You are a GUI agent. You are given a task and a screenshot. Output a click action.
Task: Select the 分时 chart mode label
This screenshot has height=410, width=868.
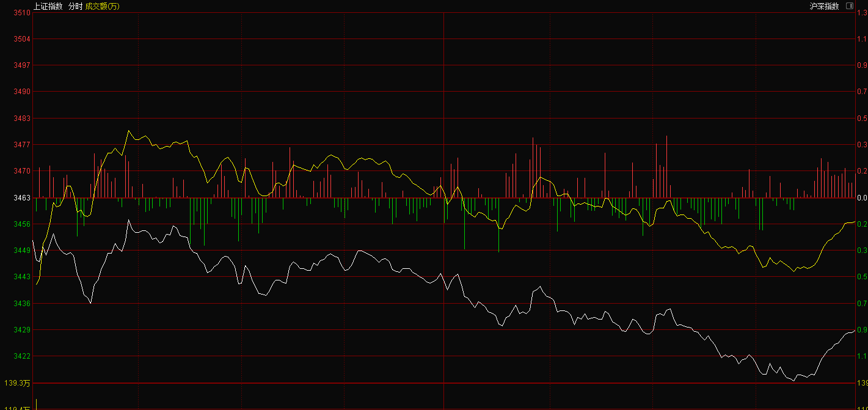(x=75, y=6)
